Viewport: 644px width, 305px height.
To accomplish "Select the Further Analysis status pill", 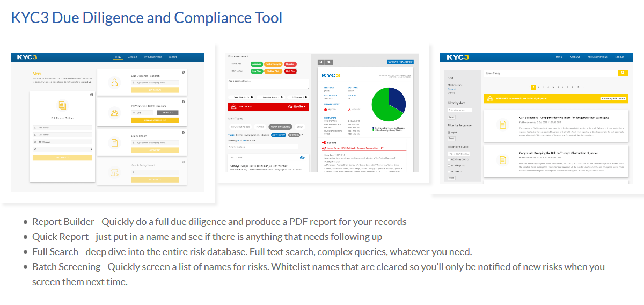I will pyautogui.click(x=273, y=64).
